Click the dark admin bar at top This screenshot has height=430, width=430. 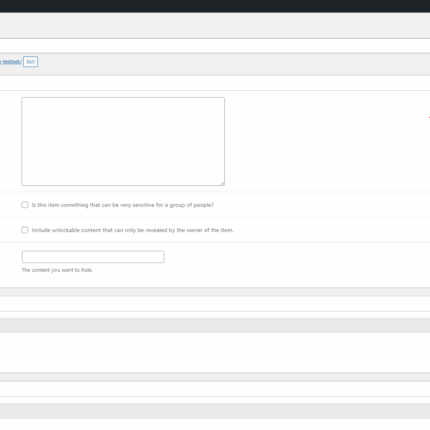click(215, 6)
